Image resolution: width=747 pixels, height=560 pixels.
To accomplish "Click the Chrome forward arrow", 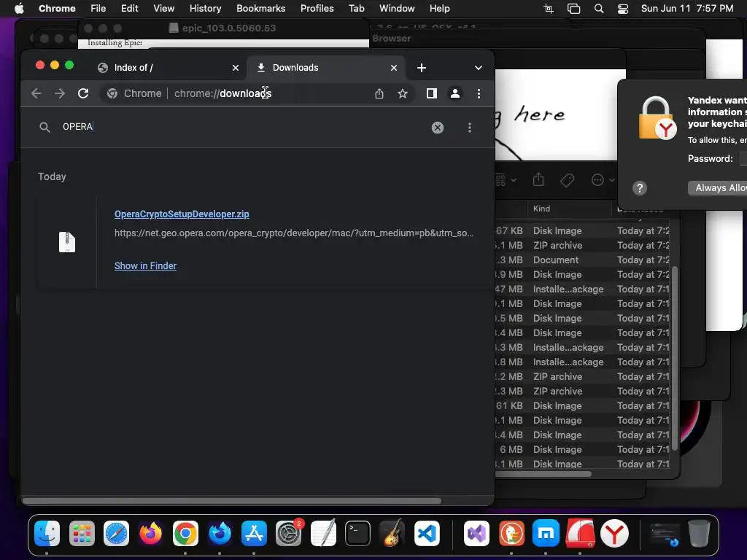I will coord(60,93).
